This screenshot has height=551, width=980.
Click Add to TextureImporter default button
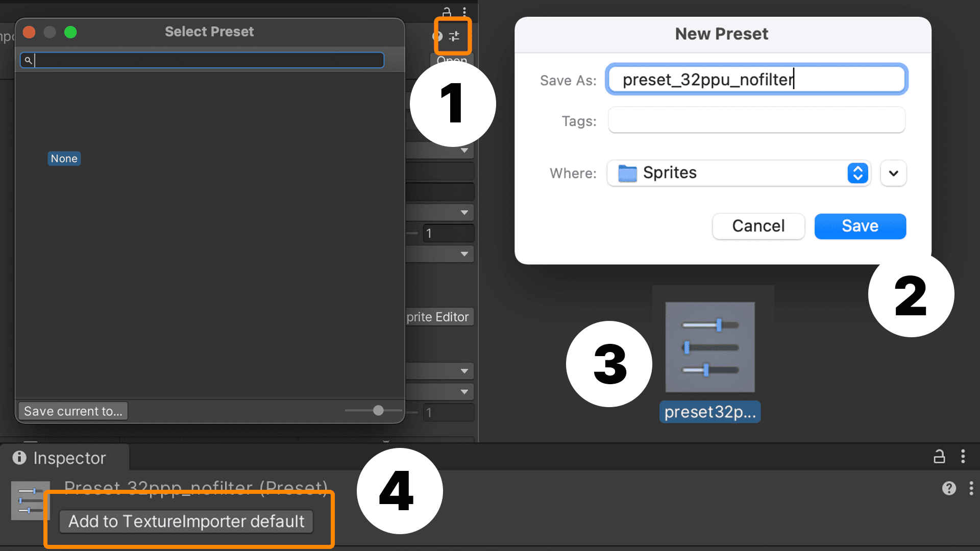tap(186, 521)
